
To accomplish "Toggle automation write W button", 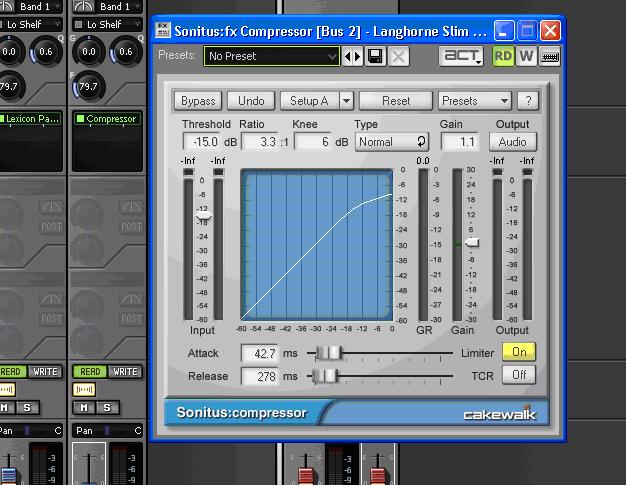I will [526, 56].
